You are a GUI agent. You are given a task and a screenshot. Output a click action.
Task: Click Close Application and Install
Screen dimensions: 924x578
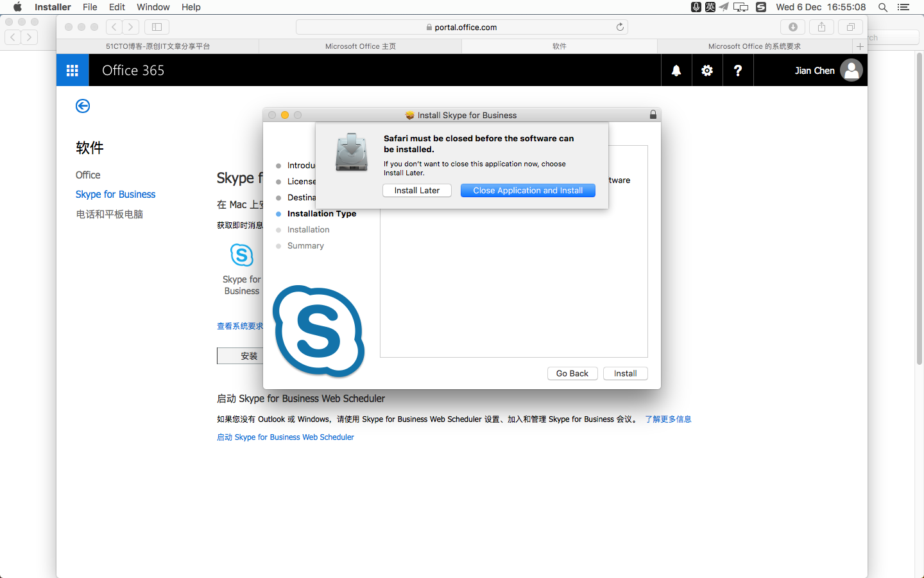[x=528, y=190]
